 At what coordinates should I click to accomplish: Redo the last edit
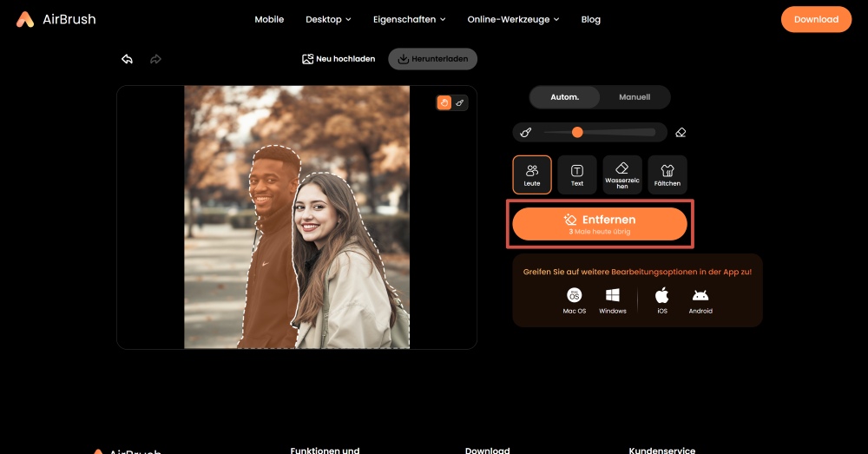coord(155,59)
